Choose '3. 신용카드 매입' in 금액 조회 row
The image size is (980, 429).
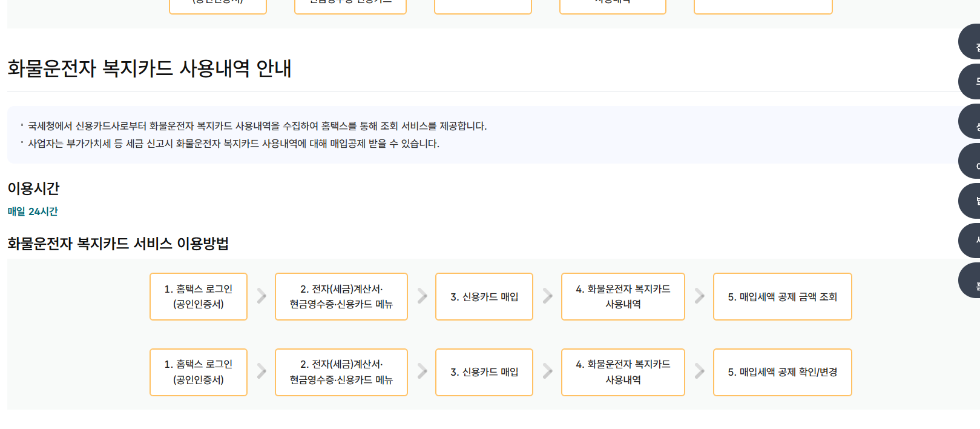pos(484,296)
